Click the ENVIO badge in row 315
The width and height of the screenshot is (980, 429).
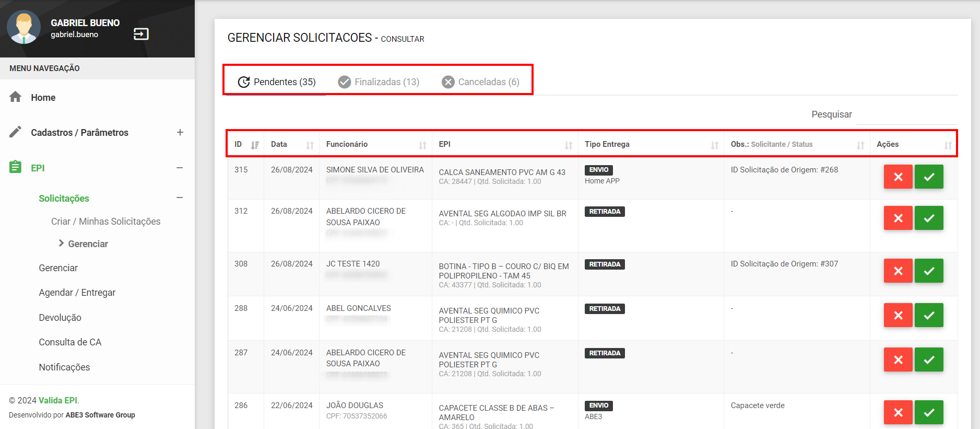(x=599, y=170)
